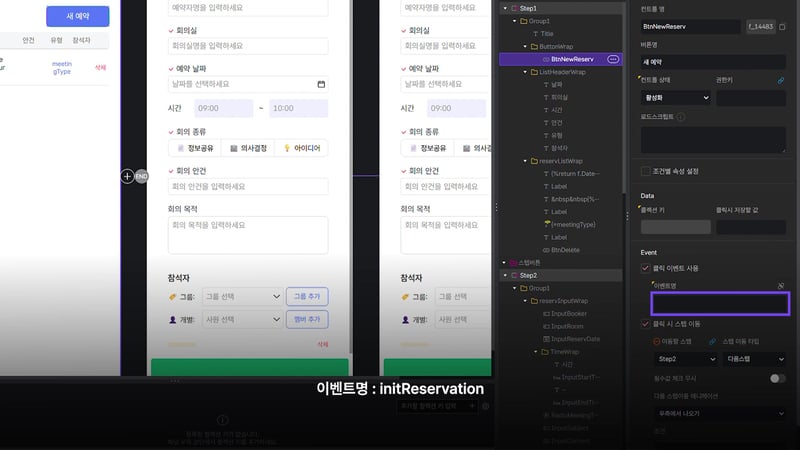The image size is (800, 450).
Task: Click Step2 screen icon in tree
Action: (x=514, y=276)
